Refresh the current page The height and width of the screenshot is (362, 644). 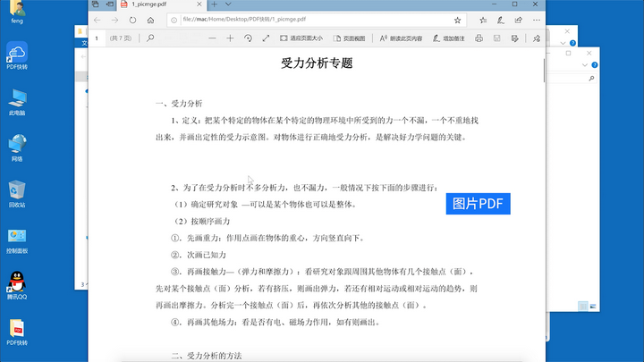pos(132,20)
